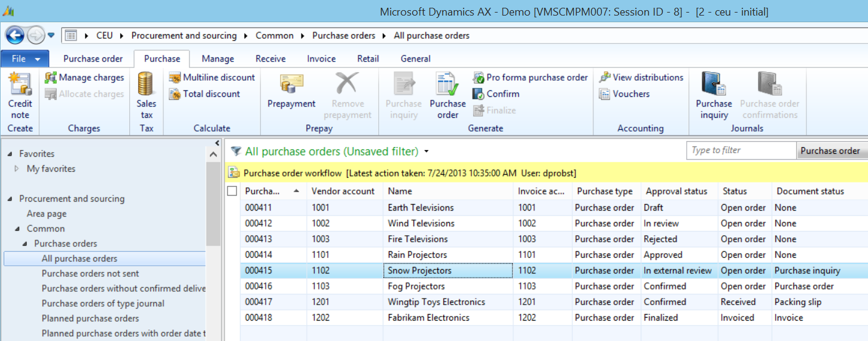The width and height of the screenshot is (868, 341).
Task: Select the Multiline discount icon
Action: (175, 78)
